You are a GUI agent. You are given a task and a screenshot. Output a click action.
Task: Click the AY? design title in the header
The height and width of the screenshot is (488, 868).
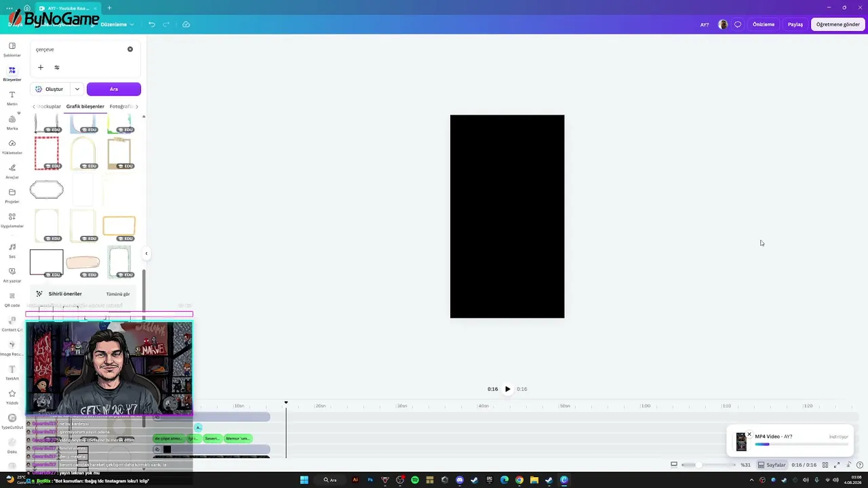coord(705,24)
